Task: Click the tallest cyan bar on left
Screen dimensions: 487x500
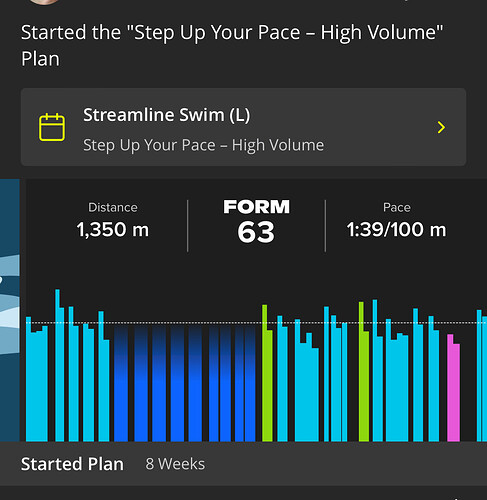Action: point(59,365)
